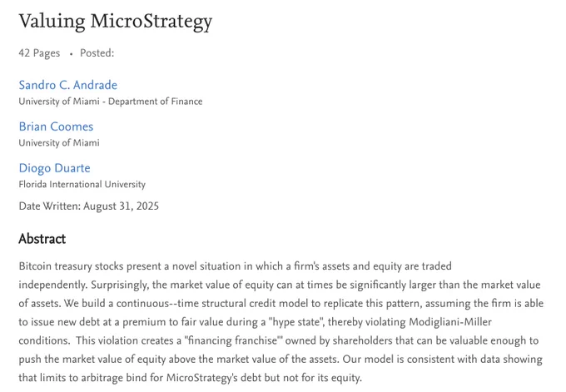566x392 pixels.
Task: Click the Posted: label
Action: click(x=97, y=53)
